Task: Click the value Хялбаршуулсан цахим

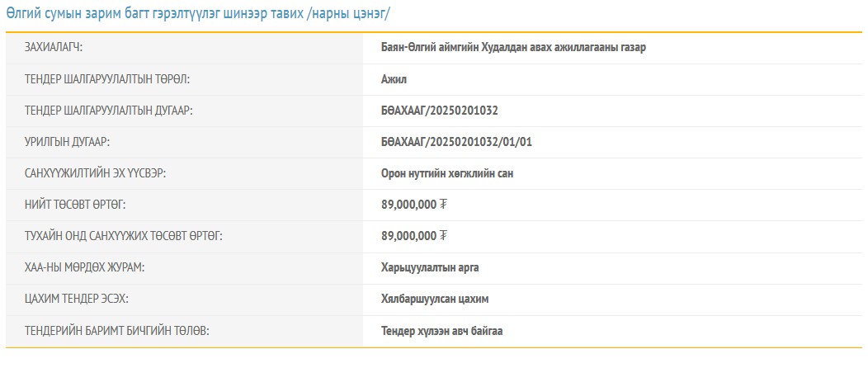Action: click(435, 299)
